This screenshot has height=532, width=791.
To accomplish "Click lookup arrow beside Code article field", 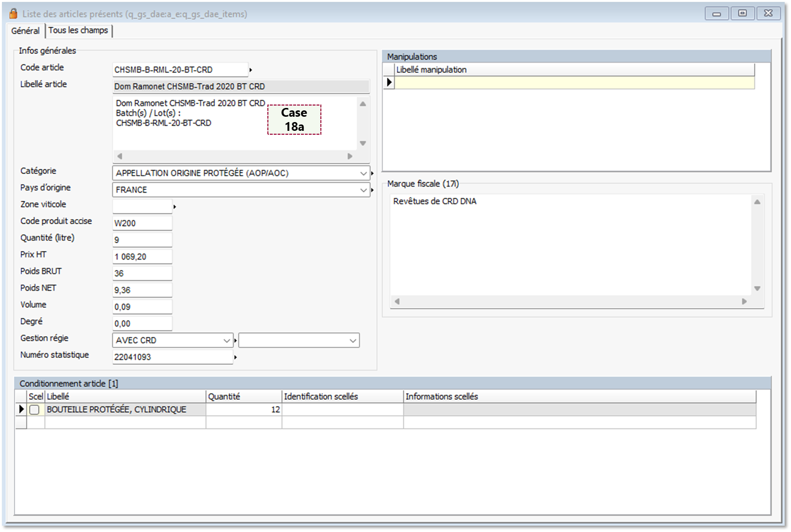I will [250, 70].
